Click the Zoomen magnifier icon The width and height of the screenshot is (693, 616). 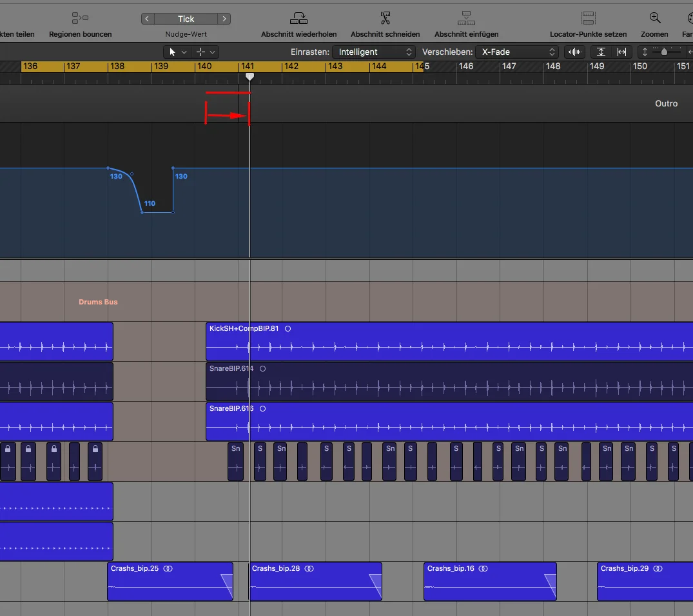click(655, 17)
